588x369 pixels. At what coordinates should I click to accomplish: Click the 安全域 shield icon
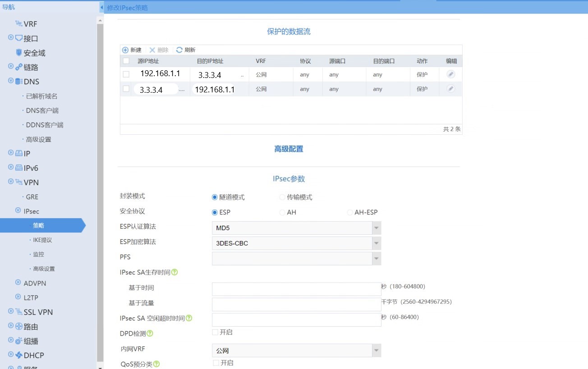(x=19, y=52)
